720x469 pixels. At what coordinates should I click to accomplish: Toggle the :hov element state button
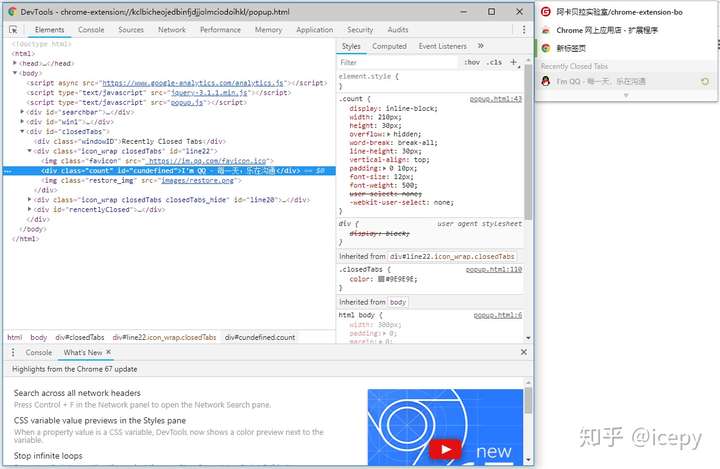472,62
